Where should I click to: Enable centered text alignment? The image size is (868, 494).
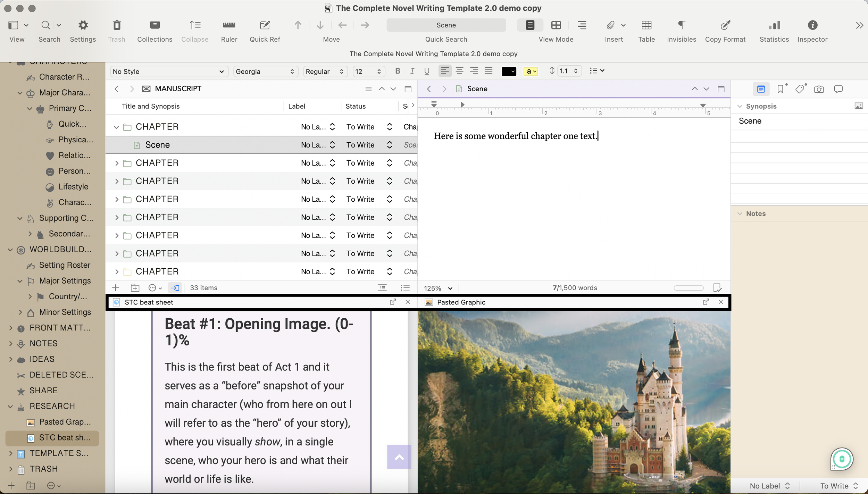point(459,71)
